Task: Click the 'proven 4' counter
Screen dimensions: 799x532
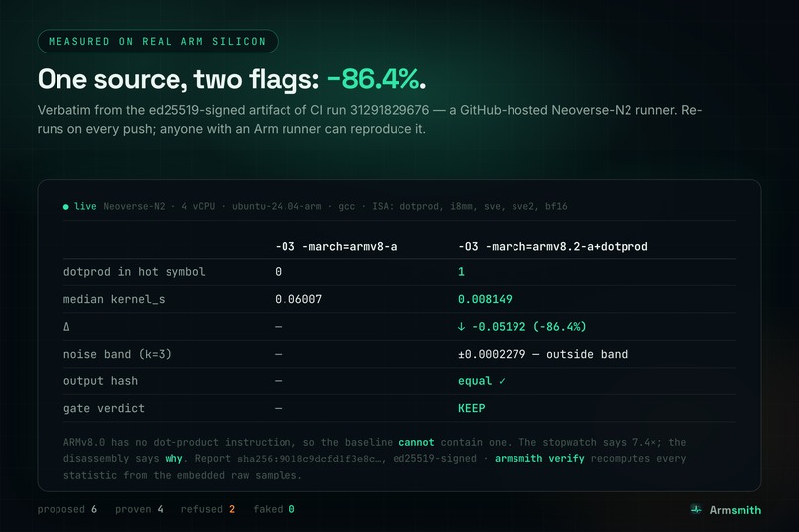Action: pyautogui.click(x=139, y=509)
